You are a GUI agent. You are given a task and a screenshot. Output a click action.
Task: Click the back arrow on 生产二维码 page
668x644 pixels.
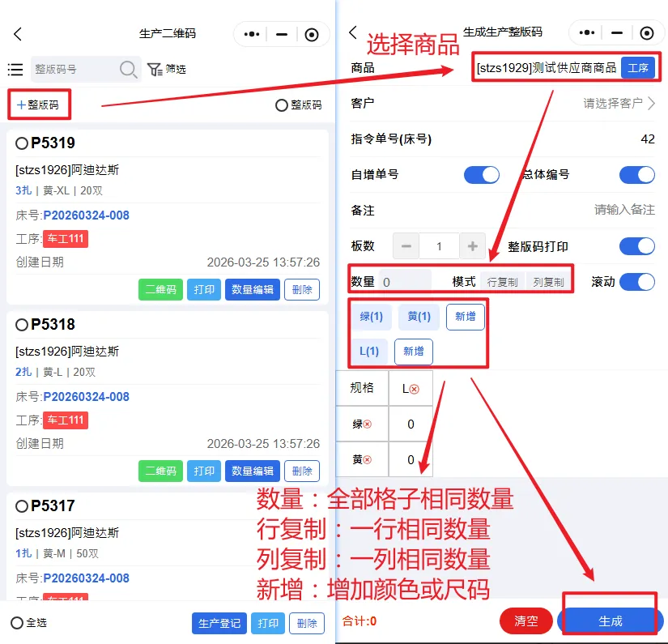click(x=18, y=34)
